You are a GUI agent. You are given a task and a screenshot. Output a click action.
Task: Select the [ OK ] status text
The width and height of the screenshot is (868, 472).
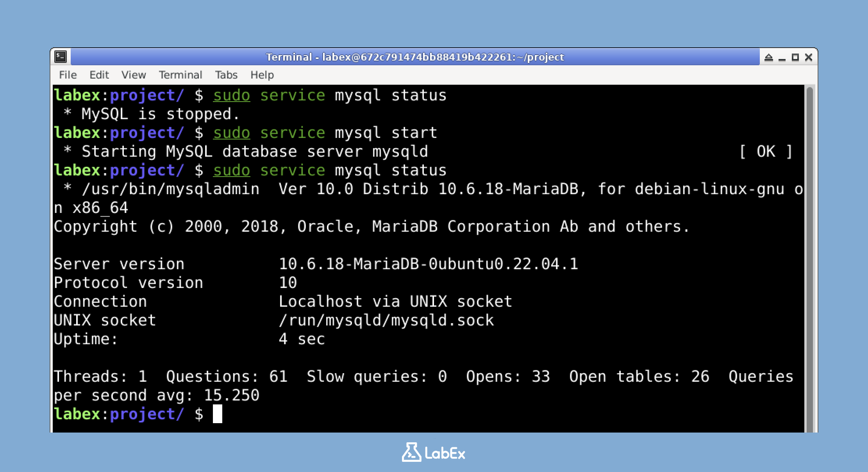[766, 151]
